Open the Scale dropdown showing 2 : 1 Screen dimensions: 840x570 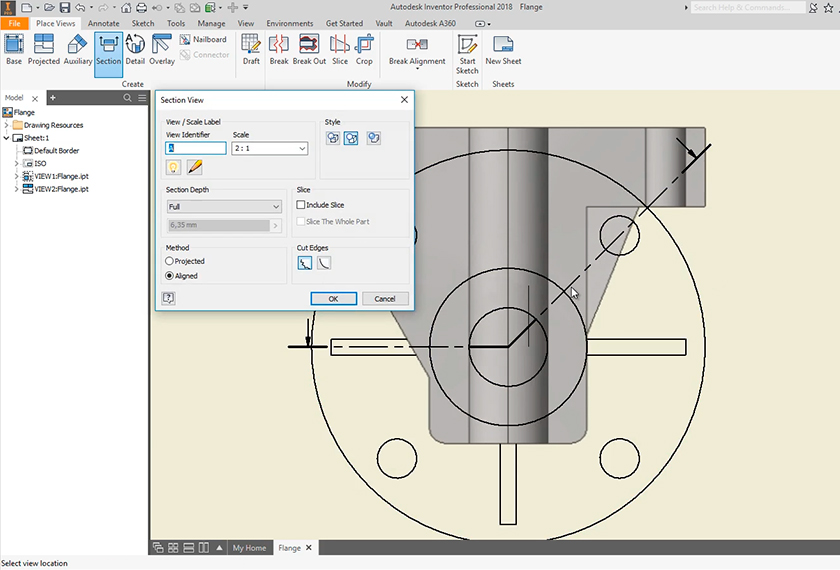coord(270,148)
